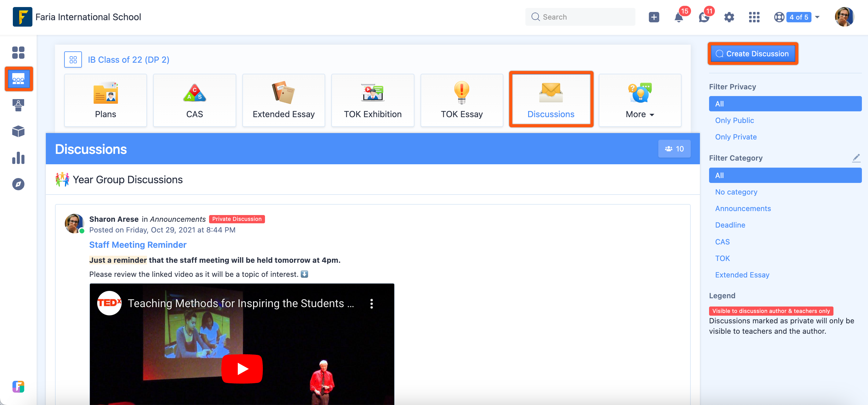The width and height of the screenshot is (868, 405).
Task: Click the Year Group Discussions heading
Action: pyautogui.click(x=128, y=180)
